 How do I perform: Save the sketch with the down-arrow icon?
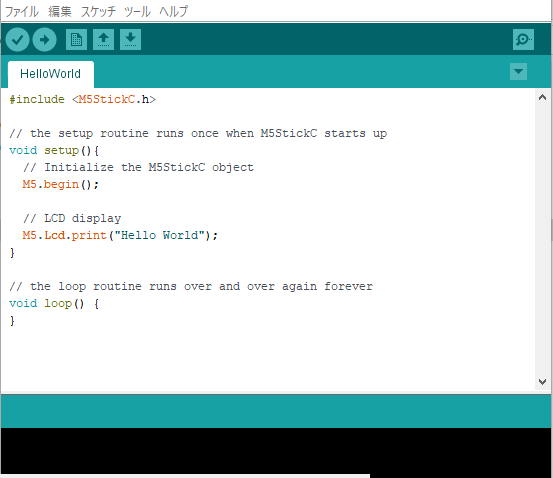(130, 40)
